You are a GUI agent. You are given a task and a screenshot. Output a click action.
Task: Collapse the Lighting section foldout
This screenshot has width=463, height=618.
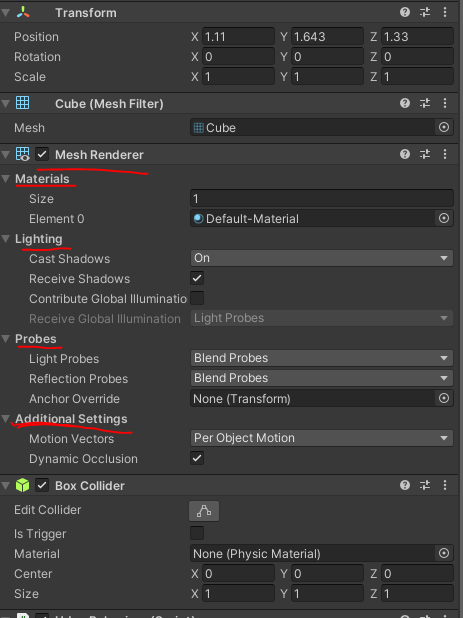[x=6, y=239]
